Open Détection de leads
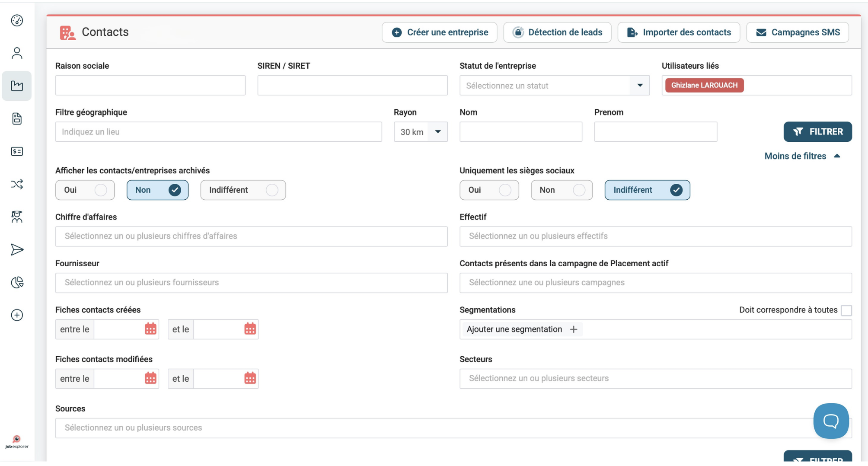This screenshot has height=466, width=868. pyautogui.click(x=557, y=32)
